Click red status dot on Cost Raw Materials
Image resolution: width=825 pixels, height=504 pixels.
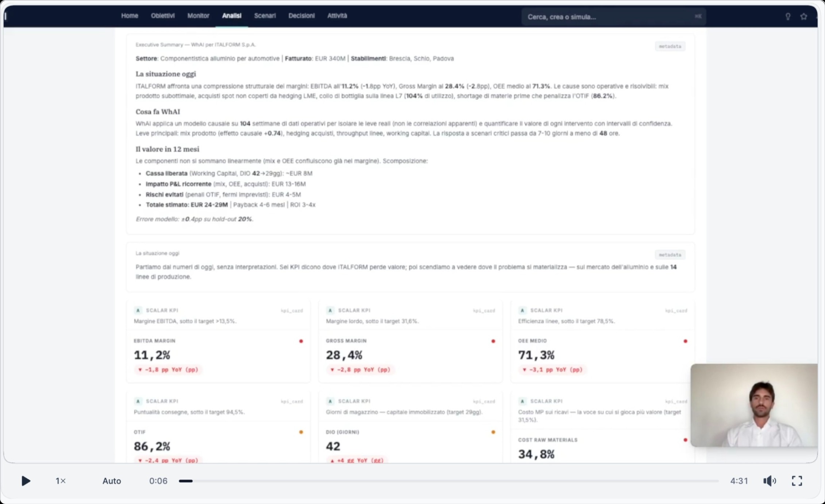click(685, 440)
